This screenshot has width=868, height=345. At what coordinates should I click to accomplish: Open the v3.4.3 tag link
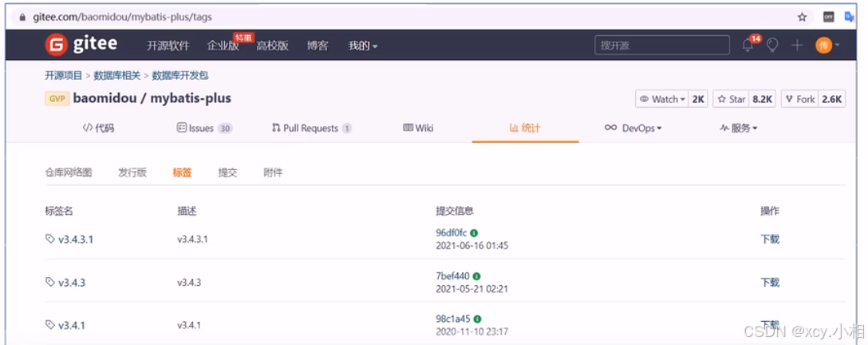point(72,283)
